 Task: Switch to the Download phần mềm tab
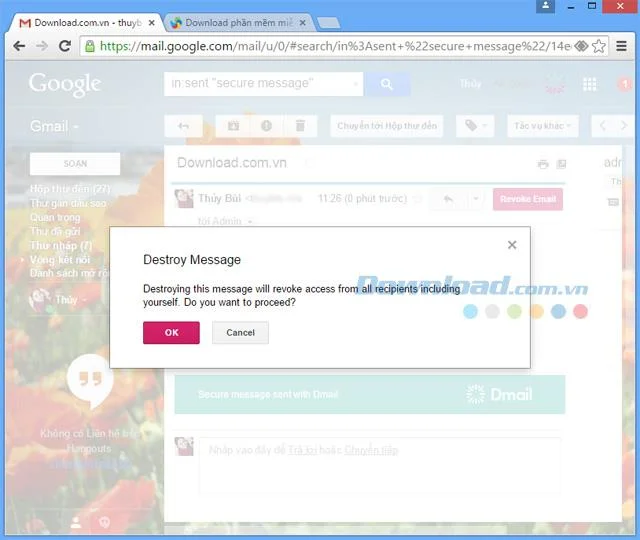(x=237, y=23)
